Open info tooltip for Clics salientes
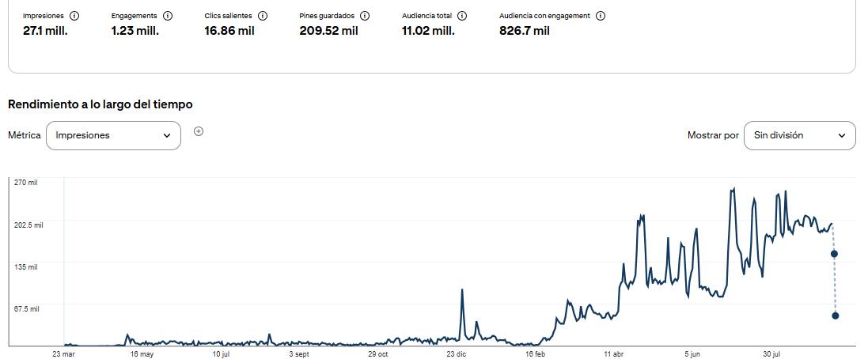868x359 pixels. tap(263, 16)
